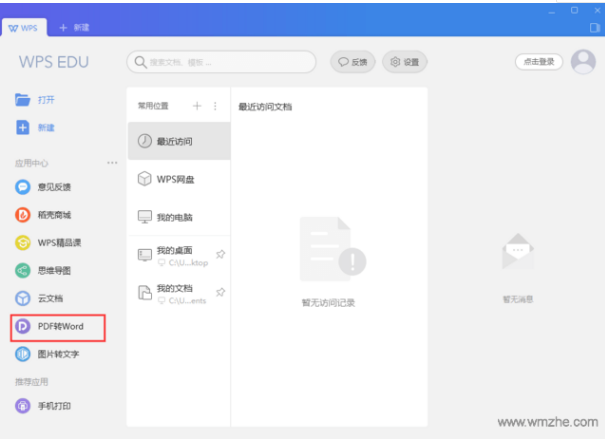This screenshot has width=605, height=439.
Task: Click the 新建 new tab button
Action: click(74, 28)
